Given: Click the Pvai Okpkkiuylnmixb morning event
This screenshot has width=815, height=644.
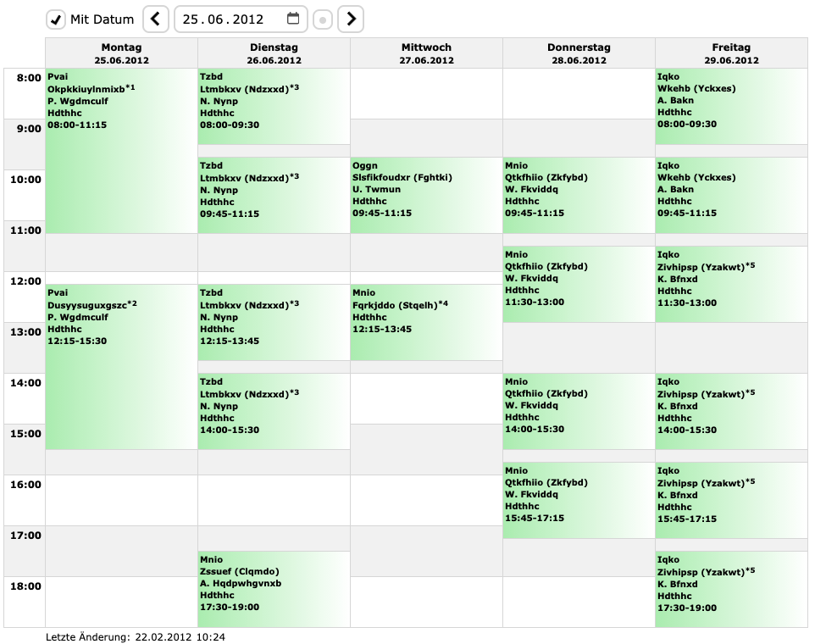Looking at the screenshot, I should pyautogui.click(x=120, y=110).
